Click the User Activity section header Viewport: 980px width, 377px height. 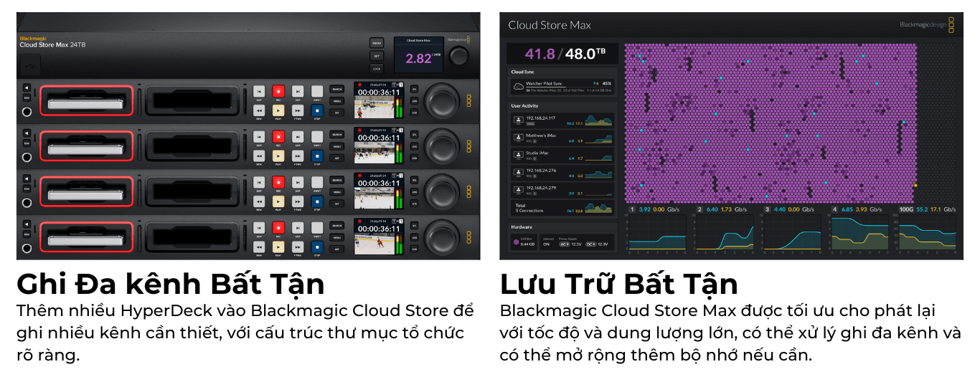(524, 106)
